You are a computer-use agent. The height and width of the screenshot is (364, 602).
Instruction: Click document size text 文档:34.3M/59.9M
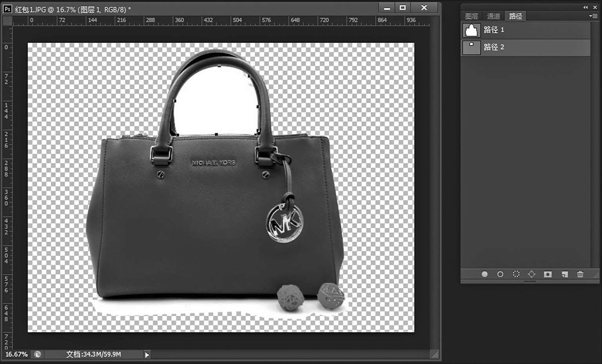point(93,354)
